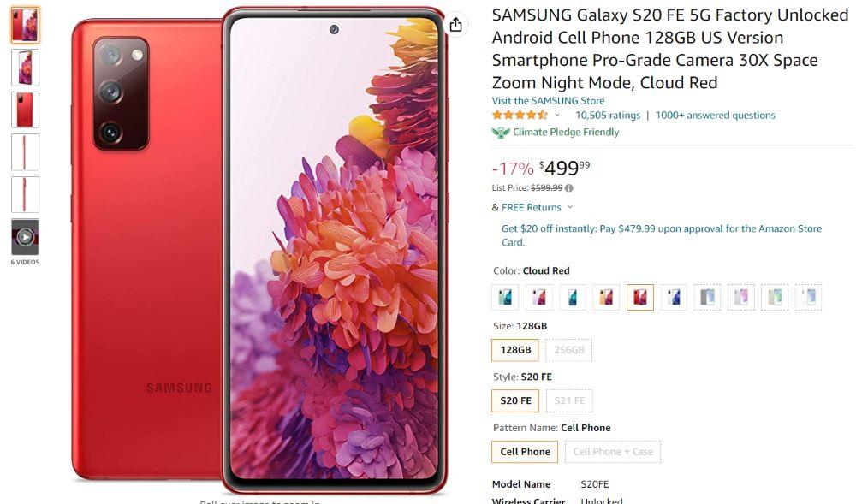The image size is (856, 504).
Task: Visit the SAMSUNG Store link
Action: tap(548, 101)
